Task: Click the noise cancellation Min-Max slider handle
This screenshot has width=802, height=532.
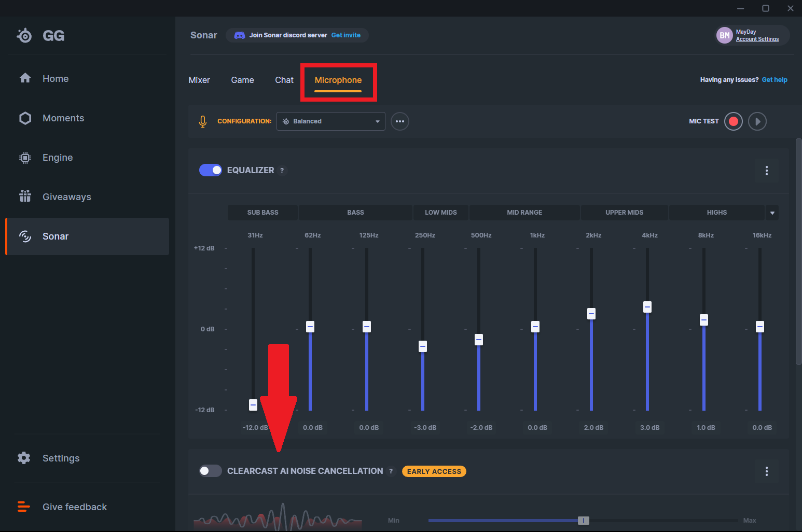Action: pos(584,521)
